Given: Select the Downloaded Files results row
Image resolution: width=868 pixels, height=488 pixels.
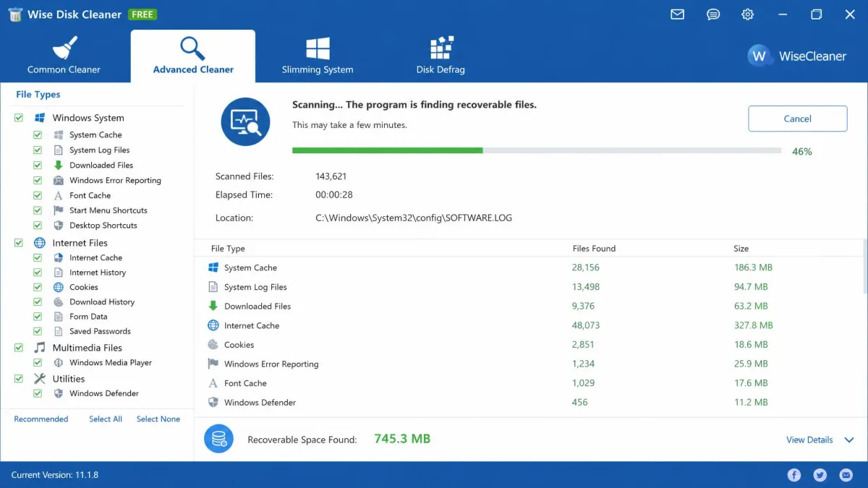Looking at the screenshot, I should 529,306.
